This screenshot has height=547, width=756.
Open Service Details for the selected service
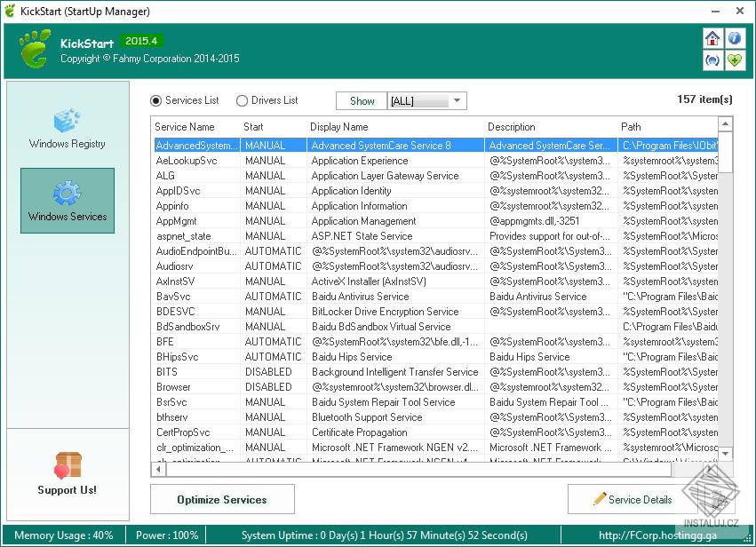tap(632, 500)
